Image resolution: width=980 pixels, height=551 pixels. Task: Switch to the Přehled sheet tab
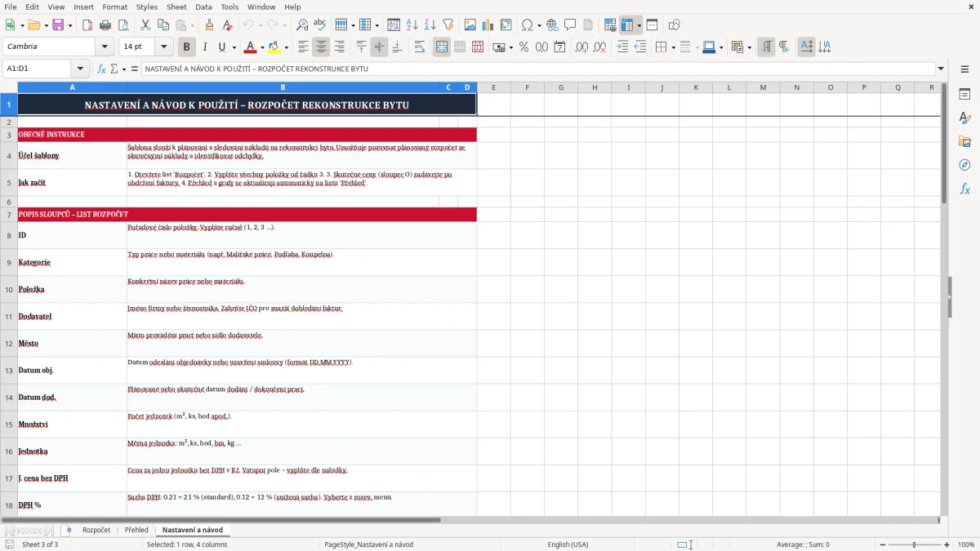tap(136, 530)
